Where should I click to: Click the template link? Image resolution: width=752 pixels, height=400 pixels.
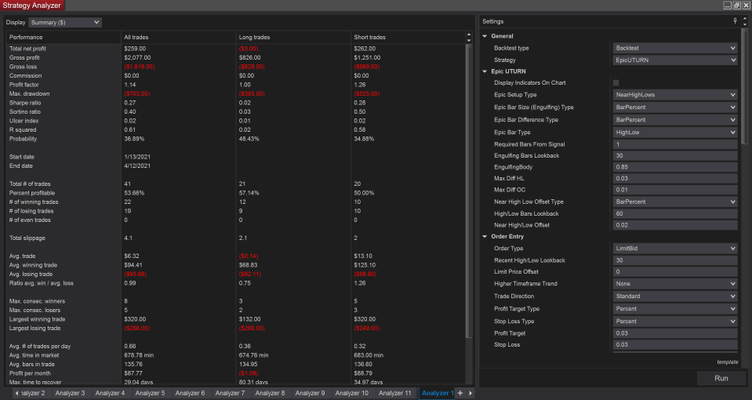click(726, 362)
